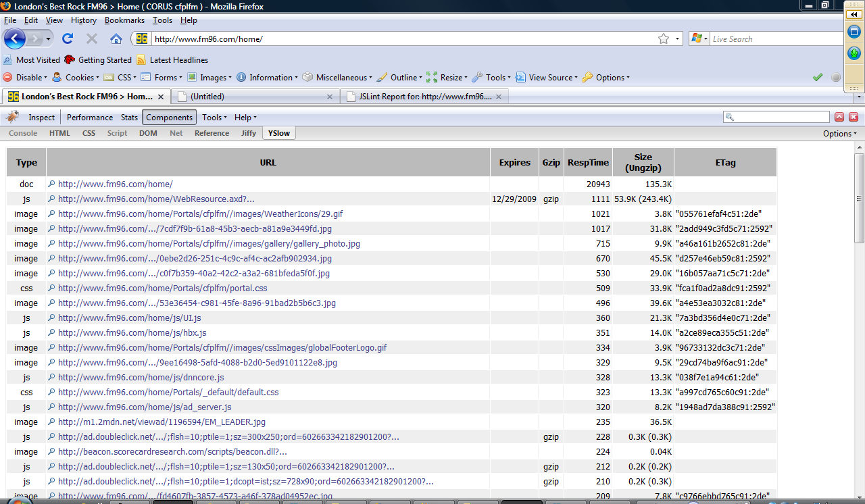Click the Home house icon

pyautogui.click(x=116, y=39)
